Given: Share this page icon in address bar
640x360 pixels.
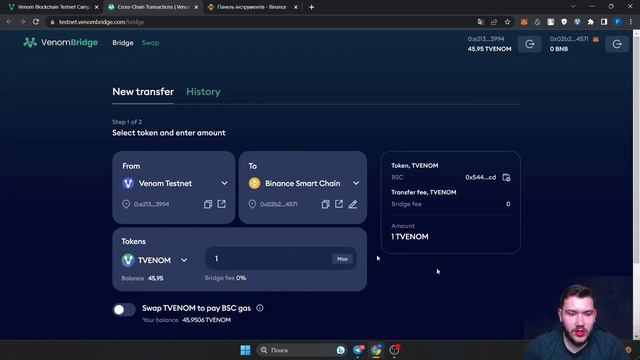Looking at the screenshot, I should click(x=494, y=22).
